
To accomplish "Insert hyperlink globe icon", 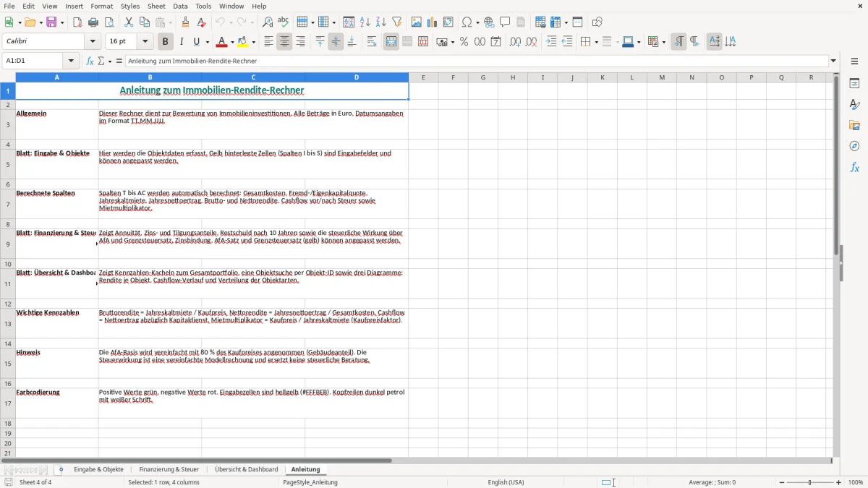I will pyautogui.click(x=489, y=22).
